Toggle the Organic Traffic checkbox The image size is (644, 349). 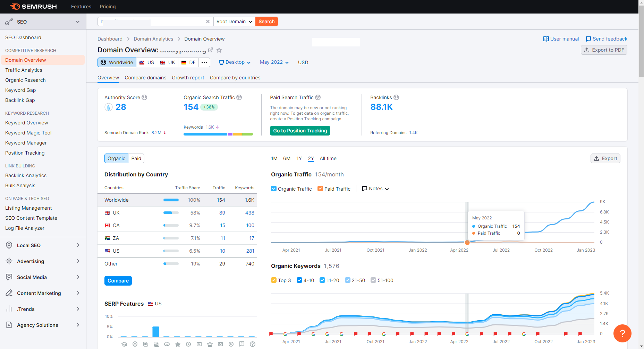coord(274,189)
